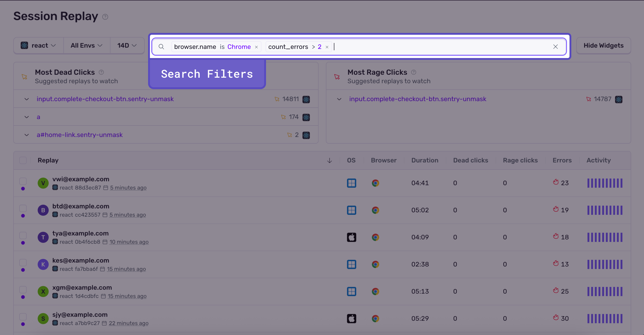Open the 14D time range dropdown
Screen dimensions: 644x335
pos(127,45)
